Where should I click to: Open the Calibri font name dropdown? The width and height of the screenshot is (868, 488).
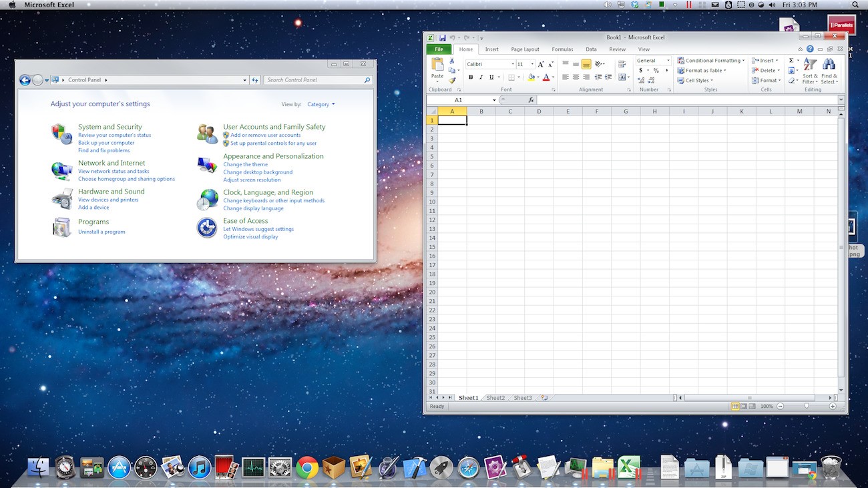(513, 64)
